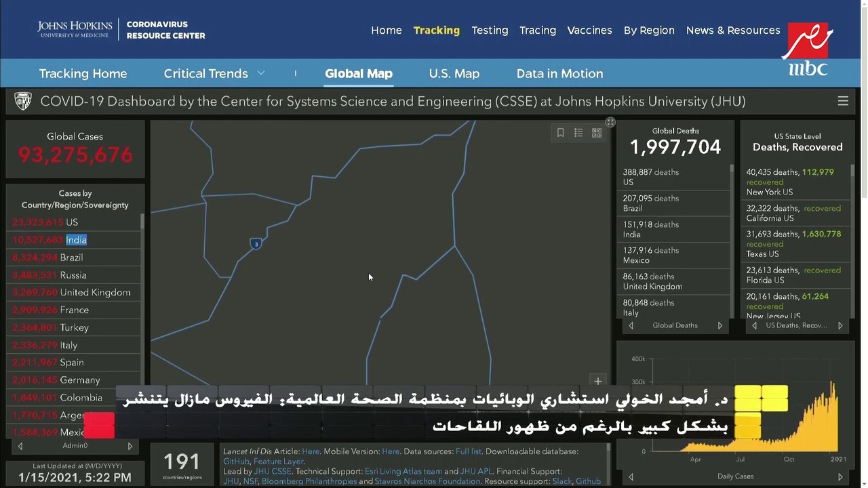Switch to the Data in Motion tab
Viewport: 868px width, 488px height.
[x=559, y=73]
